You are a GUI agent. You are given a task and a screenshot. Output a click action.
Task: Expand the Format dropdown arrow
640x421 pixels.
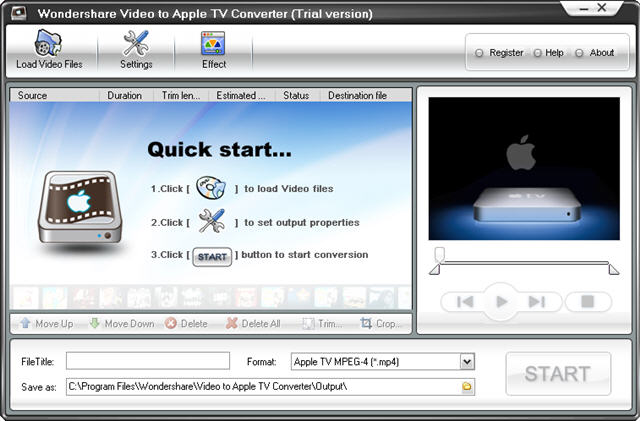click(x=467, y=362)
